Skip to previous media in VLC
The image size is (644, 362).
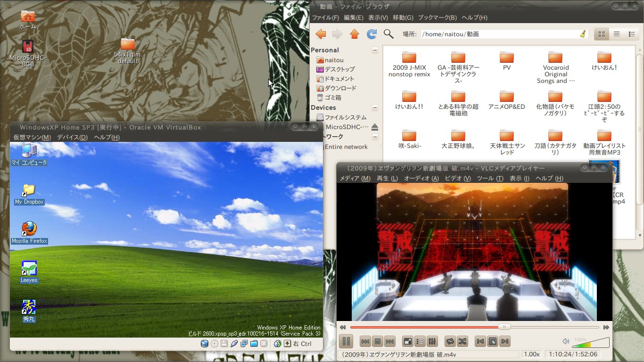click(365, 341)
